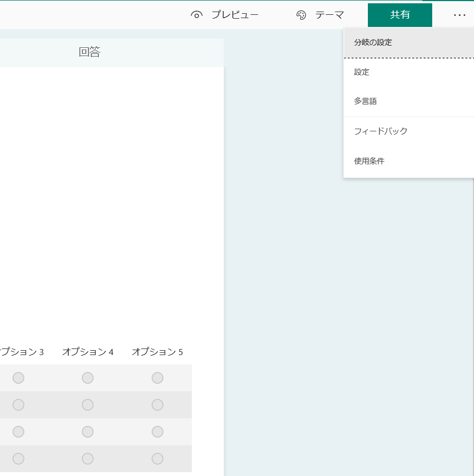Open the テーマ theme palette
This screenshot has height=476, width=474.
click(x=320, y=15)
